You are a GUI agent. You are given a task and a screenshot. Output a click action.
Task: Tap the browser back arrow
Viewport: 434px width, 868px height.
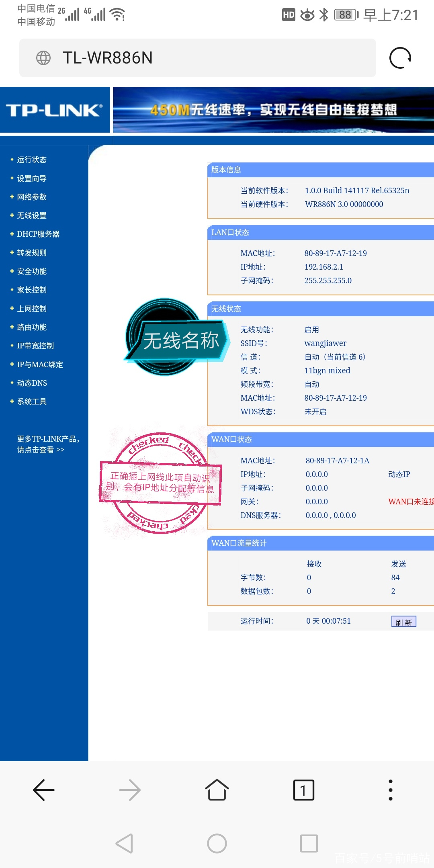click(43, 790)
